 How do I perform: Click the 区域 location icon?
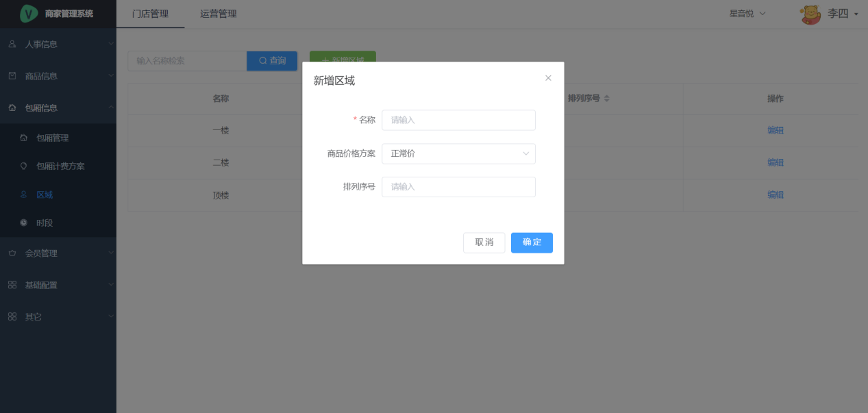(24, 195)
